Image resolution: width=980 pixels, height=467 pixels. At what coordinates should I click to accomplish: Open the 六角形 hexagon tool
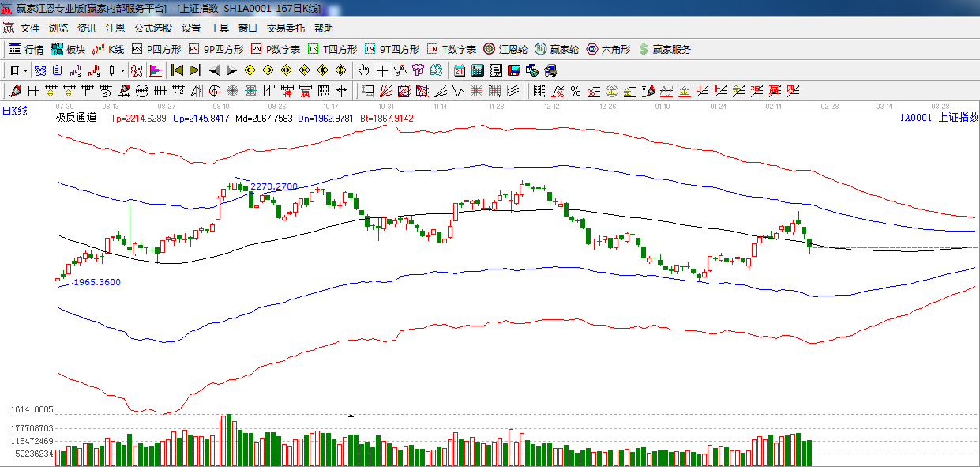tap(608, 49)
